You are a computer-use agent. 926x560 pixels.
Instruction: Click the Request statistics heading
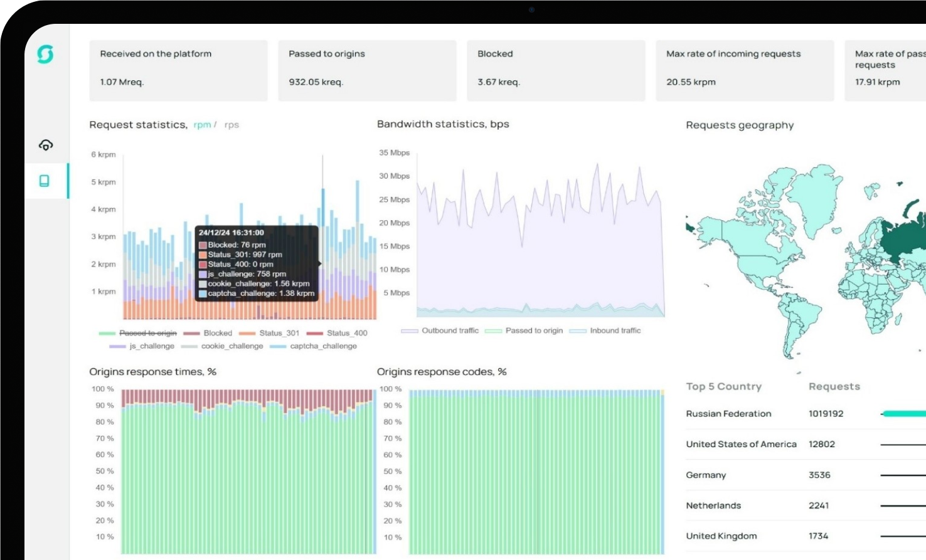(x=138, y=125)
